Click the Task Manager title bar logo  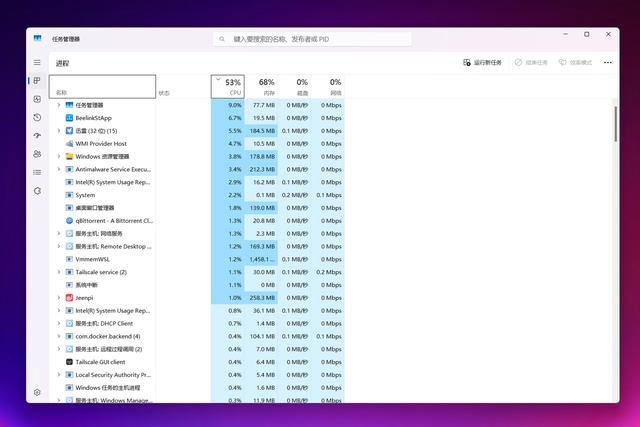[38, 38]
